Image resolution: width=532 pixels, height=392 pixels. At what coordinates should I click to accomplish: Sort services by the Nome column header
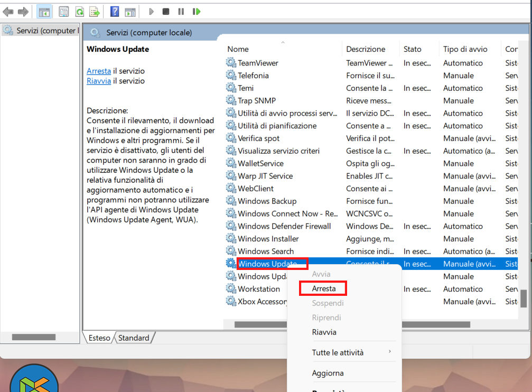point(238,49)
